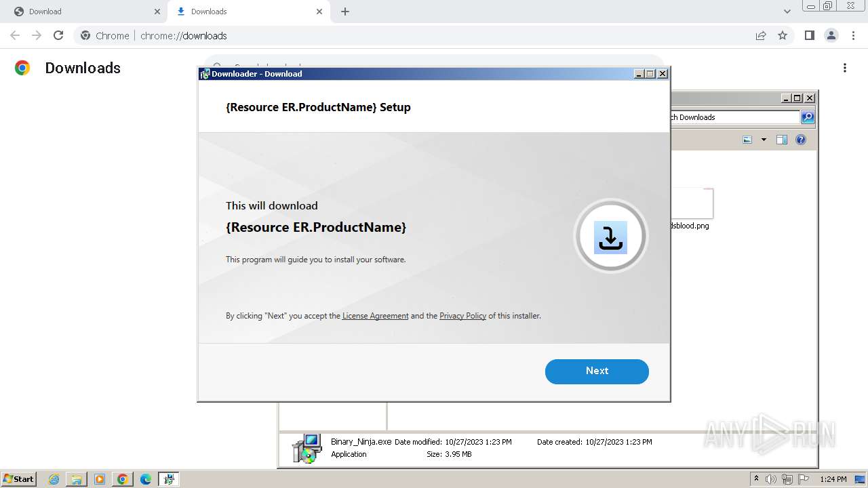Open the network icon in system tray
This screenshot has width=868, height=488.
(787, 479)
